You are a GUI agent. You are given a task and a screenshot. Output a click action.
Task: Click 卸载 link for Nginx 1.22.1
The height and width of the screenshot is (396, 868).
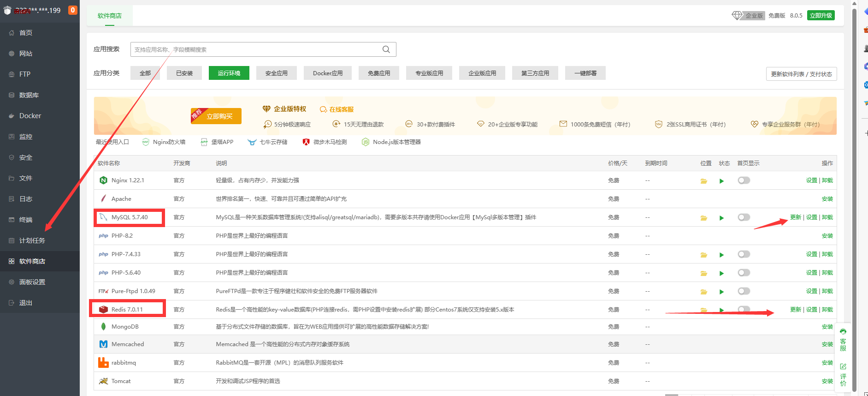point(827,180)
